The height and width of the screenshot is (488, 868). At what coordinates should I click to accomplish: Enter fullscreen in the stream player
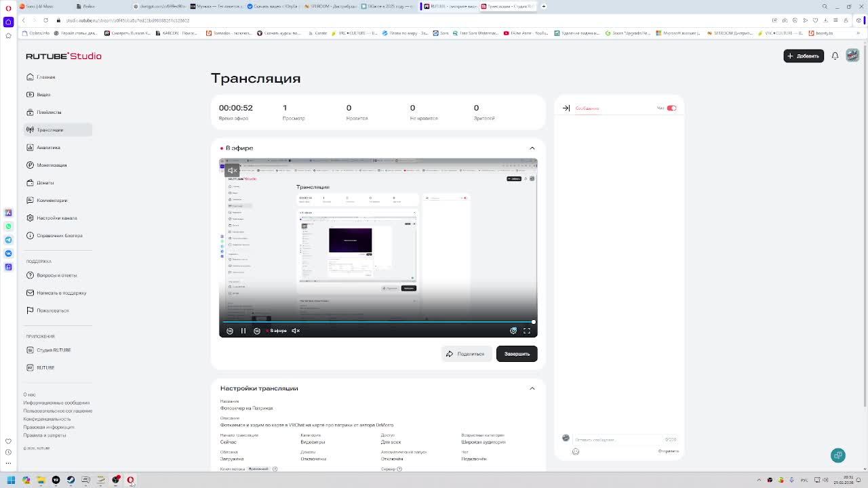(527, 331)
